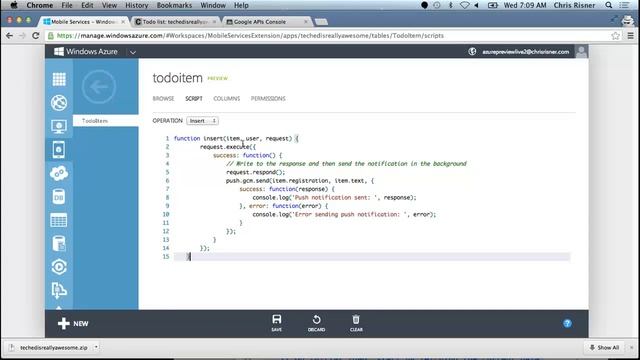The height and width of the screenshot is (360, 640).
Task: Open the Help menu
Action: click(241, 5)
